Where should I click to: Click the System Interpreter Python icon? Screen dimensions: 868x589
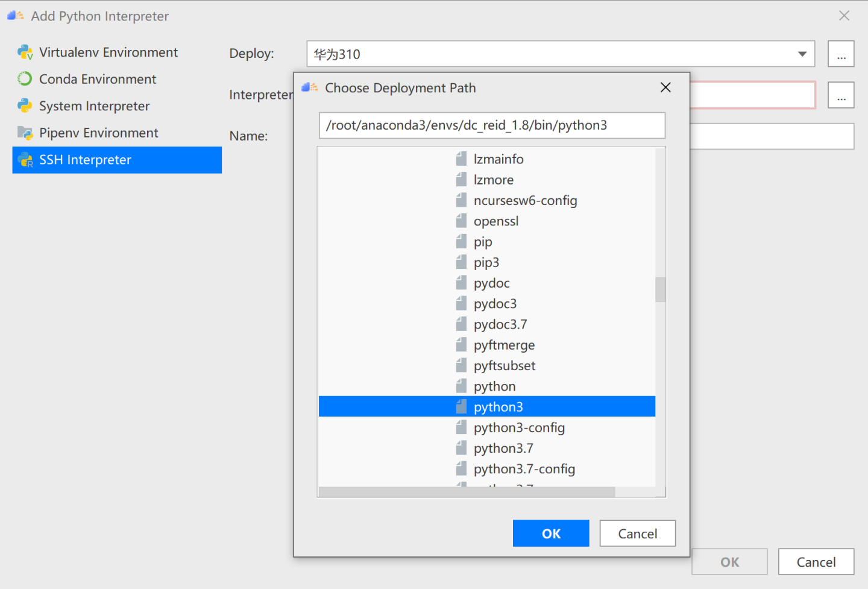(25, 106)
